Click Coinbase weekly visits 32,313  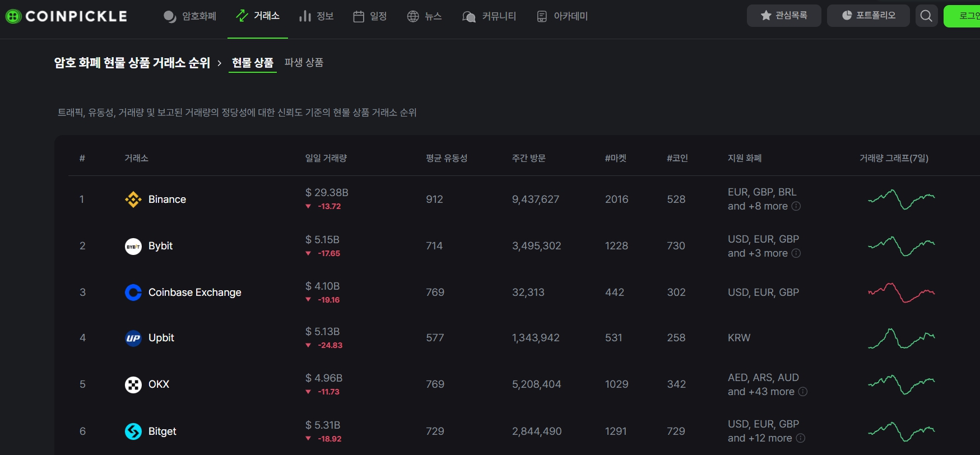[528, 292]
